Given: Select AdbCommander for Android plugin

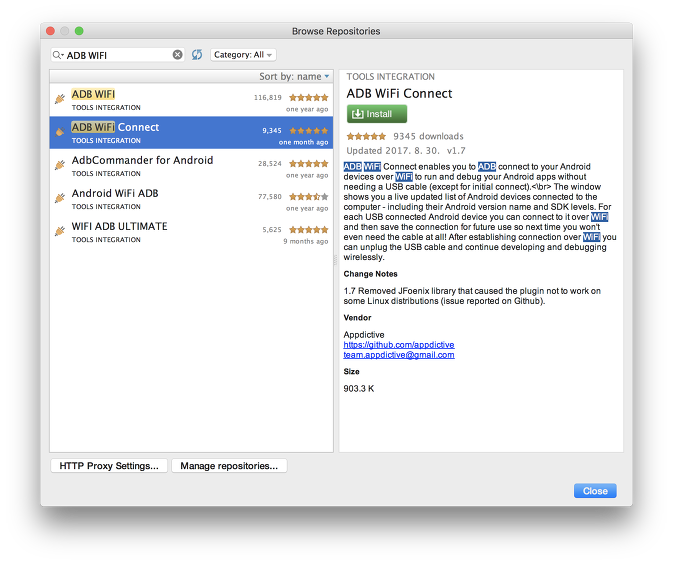Looking at the screenshot, I should pos(191,166).
